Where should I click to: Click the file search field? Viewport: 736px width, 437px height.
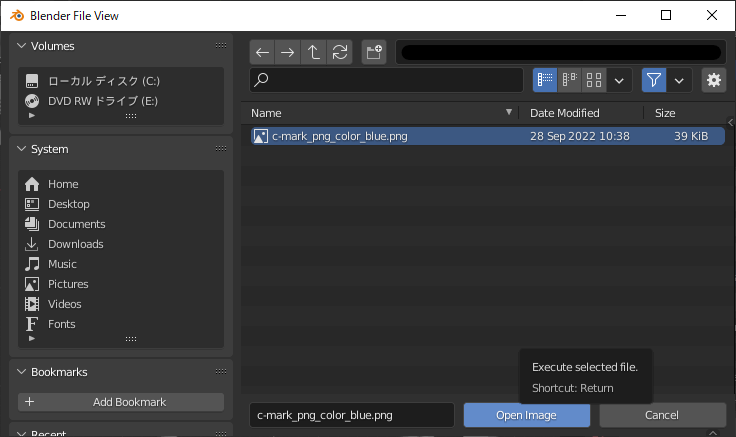pos(386,80)
